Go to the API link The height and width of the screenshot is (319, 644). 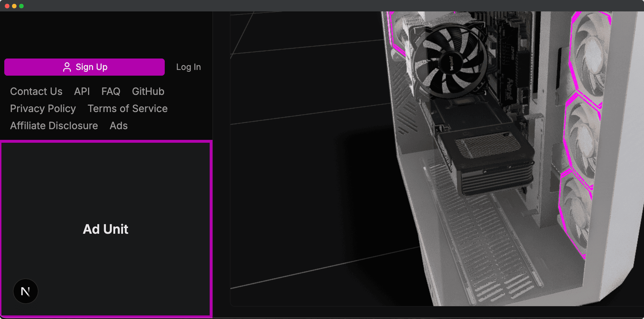(82, 91)
